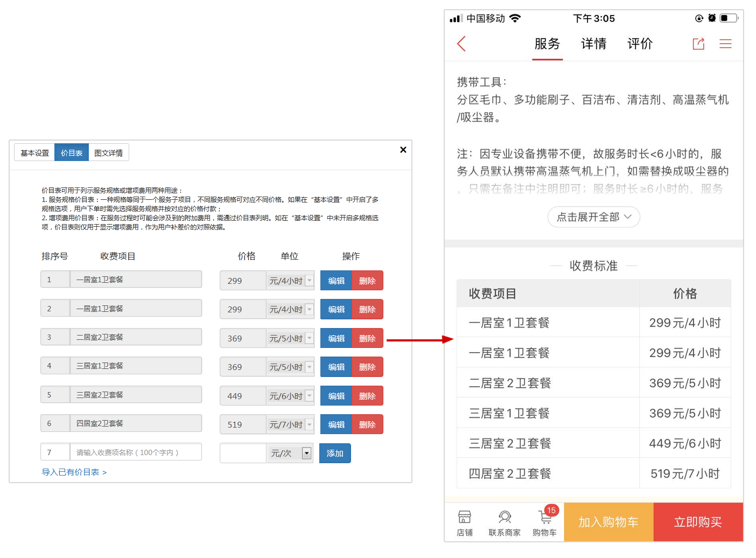The image size is (756, 558).
Task: Open unit dropdown for row 1
Action: (309, 281)
